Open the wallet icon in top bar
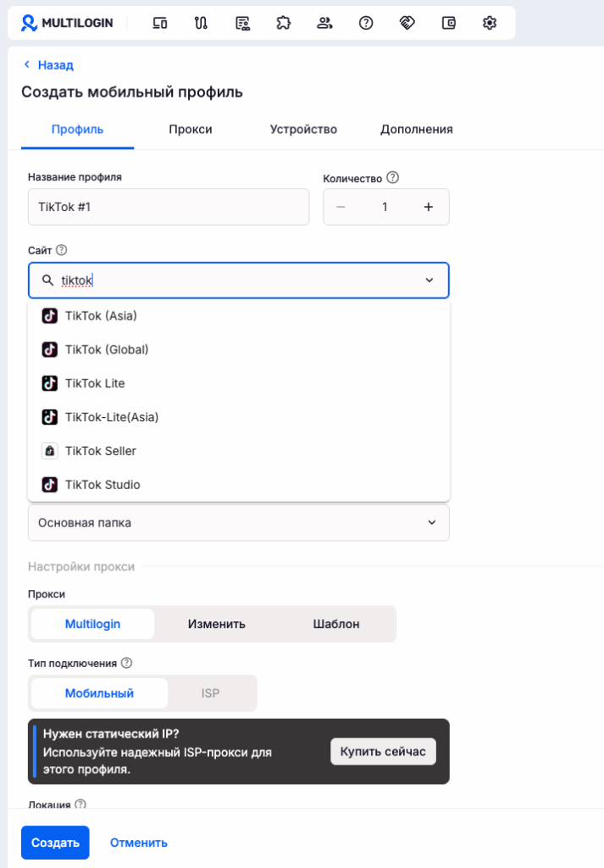This screenshot has width=604, height=868. click(449, 23)
